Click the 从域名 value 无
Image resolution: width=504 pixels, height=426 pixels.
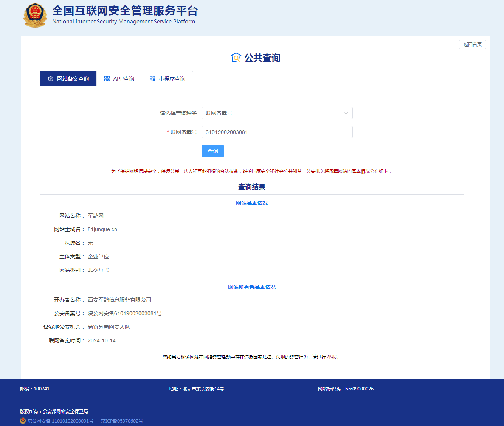click(x=90, y=243)
